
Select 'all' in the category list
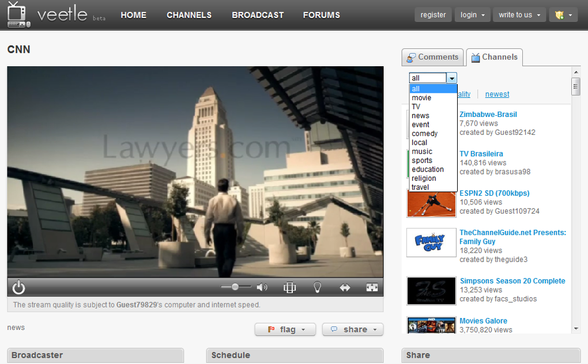(433, 89)
